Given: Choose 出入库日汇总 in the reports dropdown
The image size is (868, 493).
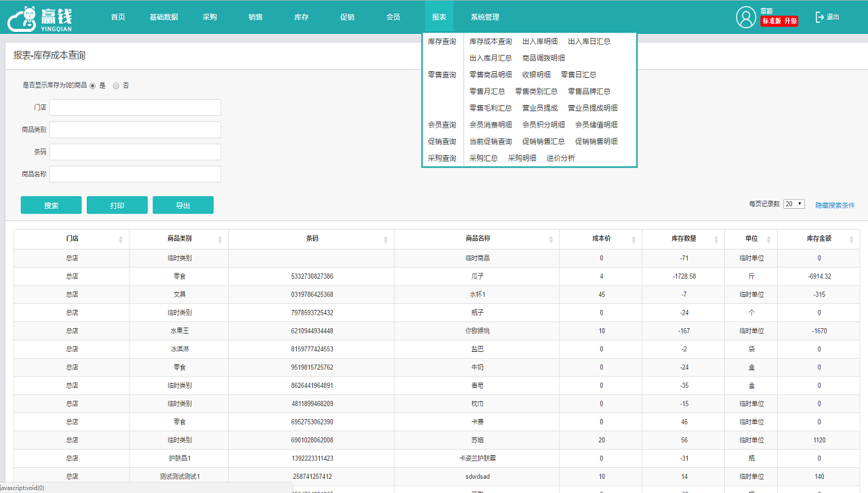Looking at the screenshot, I should [590, 41].
